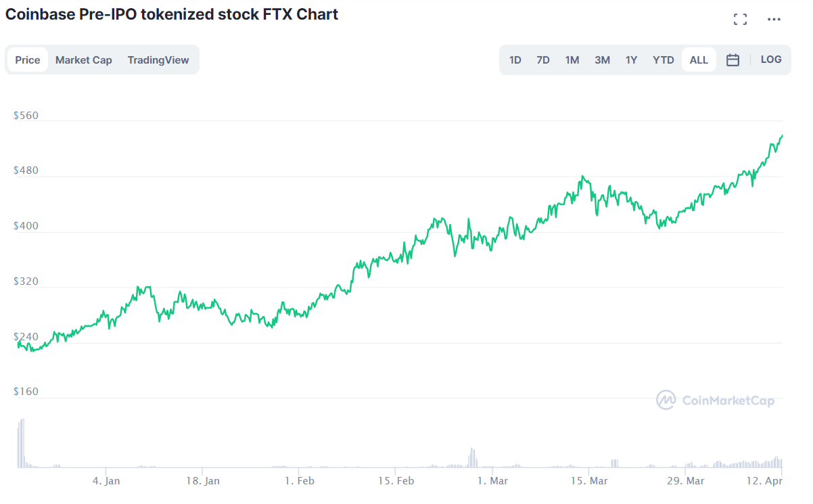Keep ALL time range selected
The width and height of the screenshot is (813, 504).
point(699,60)
